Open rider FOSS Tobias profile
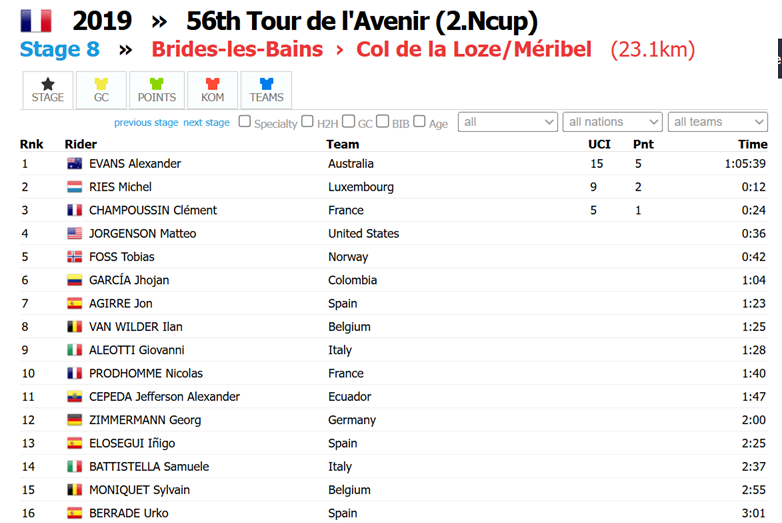Viewport: 782px width, 523px height. [122, 257]
